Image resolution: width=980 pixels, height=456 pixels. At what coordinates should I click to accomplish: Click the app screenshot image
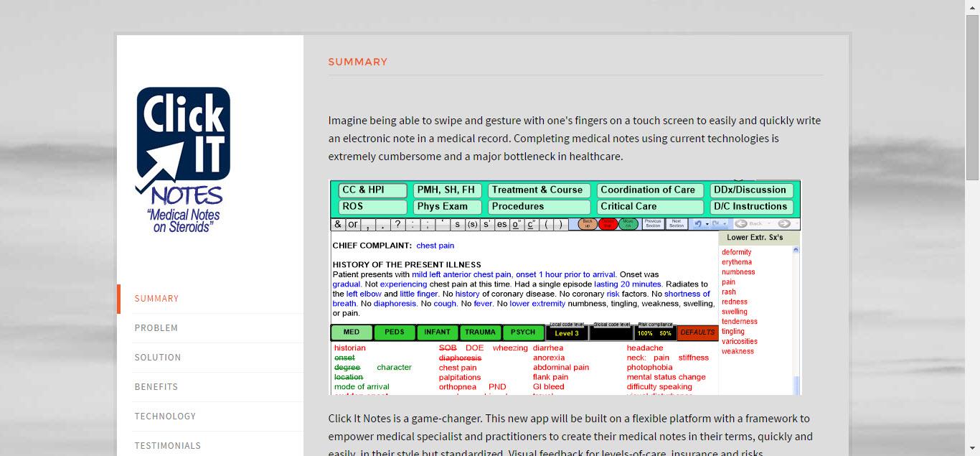[565, 287]
